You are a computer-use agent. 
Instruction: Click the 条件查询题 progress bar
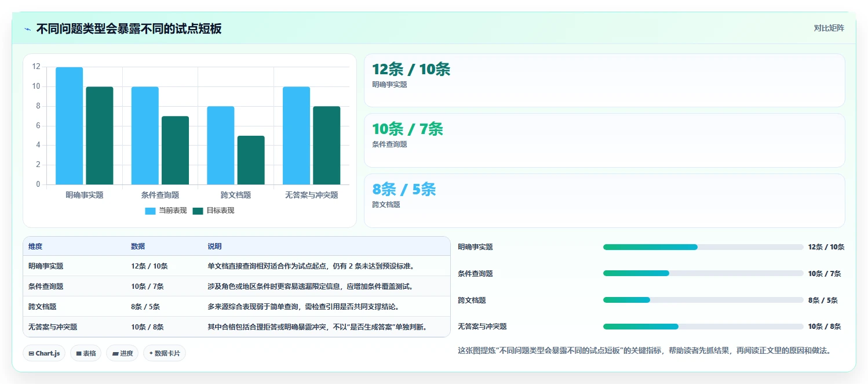click(703, 273)
